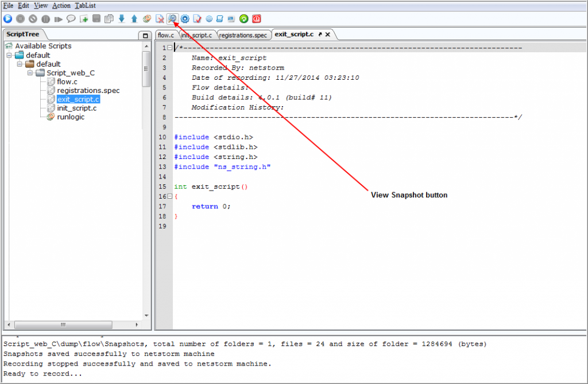Switch to the flow.c tab
The height and width of the screenshot is (384, 588).
tap(166, 35)
